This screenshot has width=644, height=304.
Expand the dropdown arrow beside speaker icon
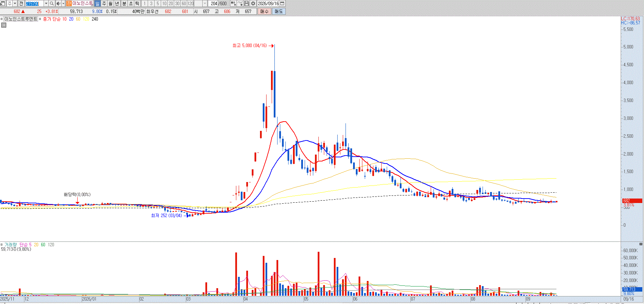click(x=63, y=3)
